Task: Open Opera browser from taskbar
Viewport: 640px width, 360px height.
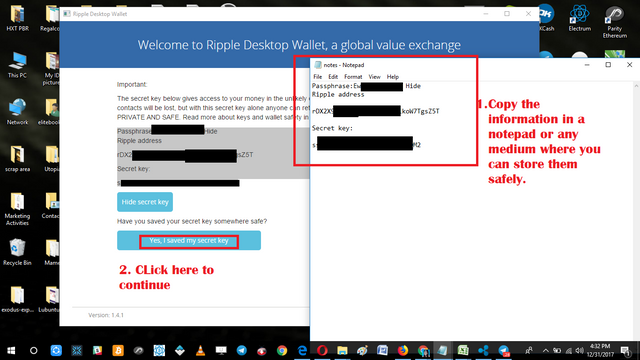Action: coord(322,351)
